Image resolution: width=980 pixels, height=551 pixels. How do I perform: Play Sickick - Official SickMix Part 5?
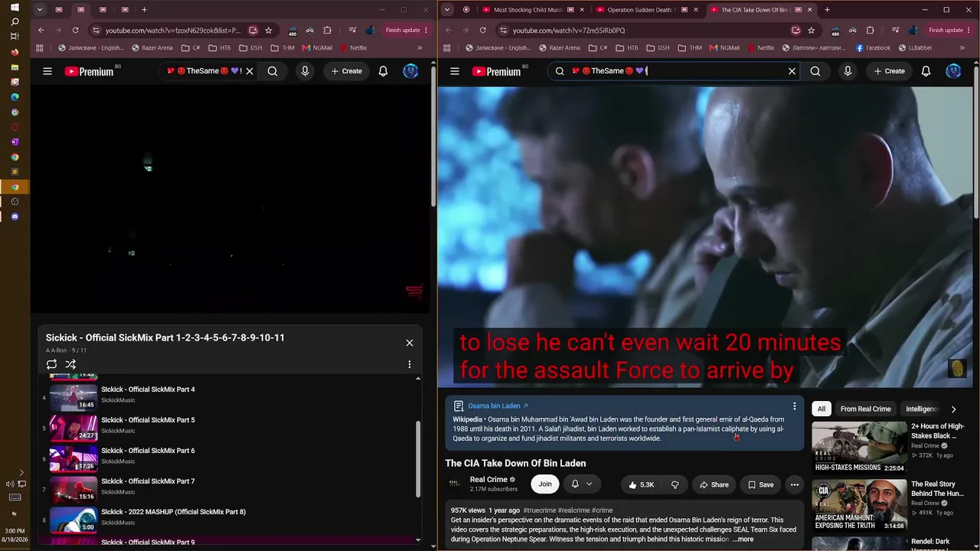[230, 428]
